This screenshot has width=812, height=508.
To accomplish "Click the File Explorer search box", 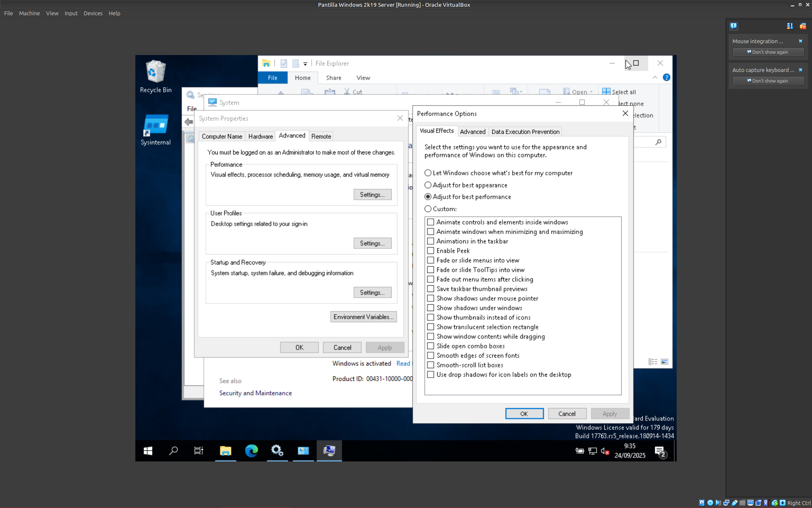I will pyautogui.click(x=645, y=142).
